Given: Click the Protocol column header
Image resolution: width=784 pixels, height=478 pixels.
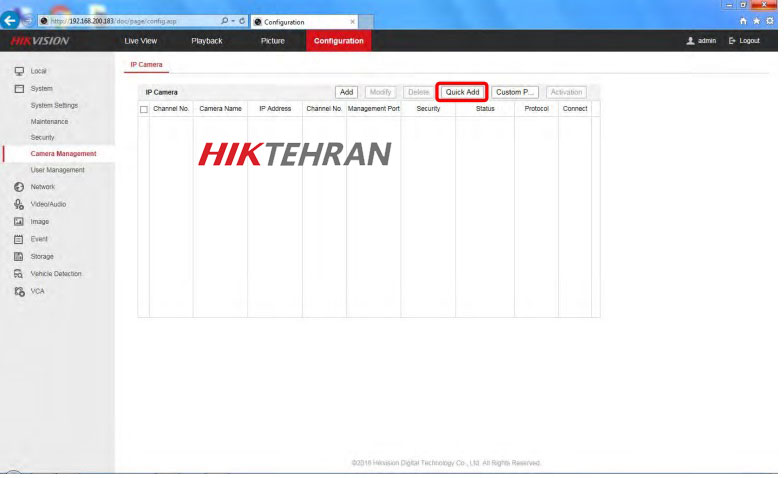Looking at the screenshot, I should [536, 108].
